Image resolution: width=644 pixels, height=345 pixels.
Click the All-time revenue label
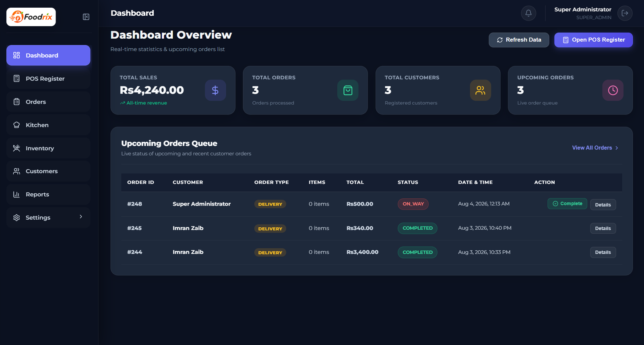coord(147,103)
